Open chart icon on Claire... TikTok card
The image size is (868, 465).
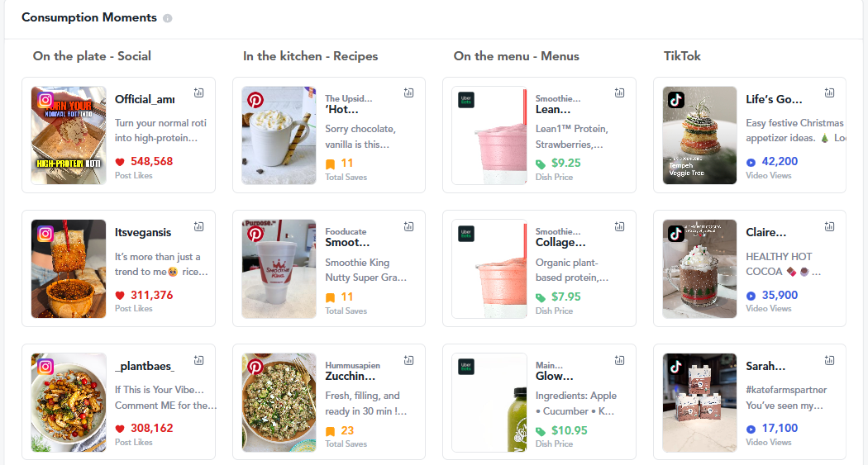click(x=829, y=226)
